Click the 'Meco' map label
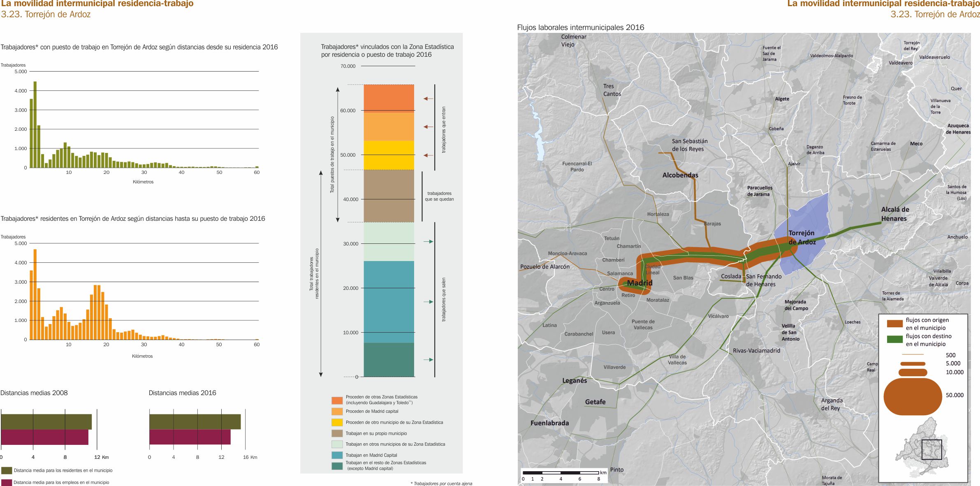 pos(916,143)
